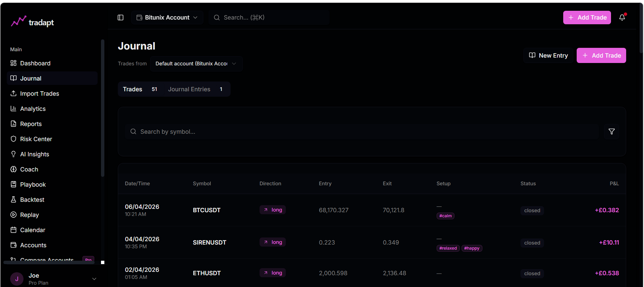Switch to the Trades tab

tap(141, 89)
